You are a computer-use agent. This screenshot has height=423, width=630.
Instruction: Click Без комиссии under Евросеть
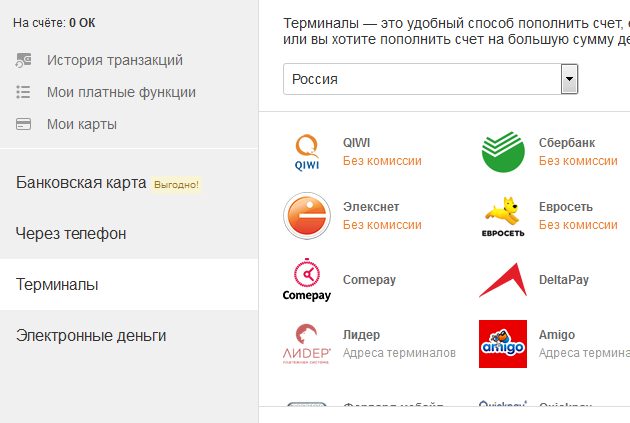pos(578,225)
